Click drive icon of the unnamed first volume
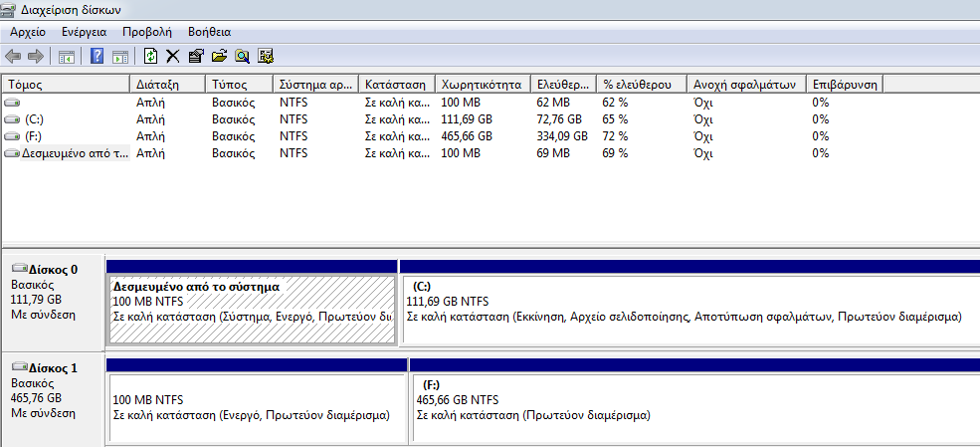This screenshot has height=447, width=980. click(12, 103)
